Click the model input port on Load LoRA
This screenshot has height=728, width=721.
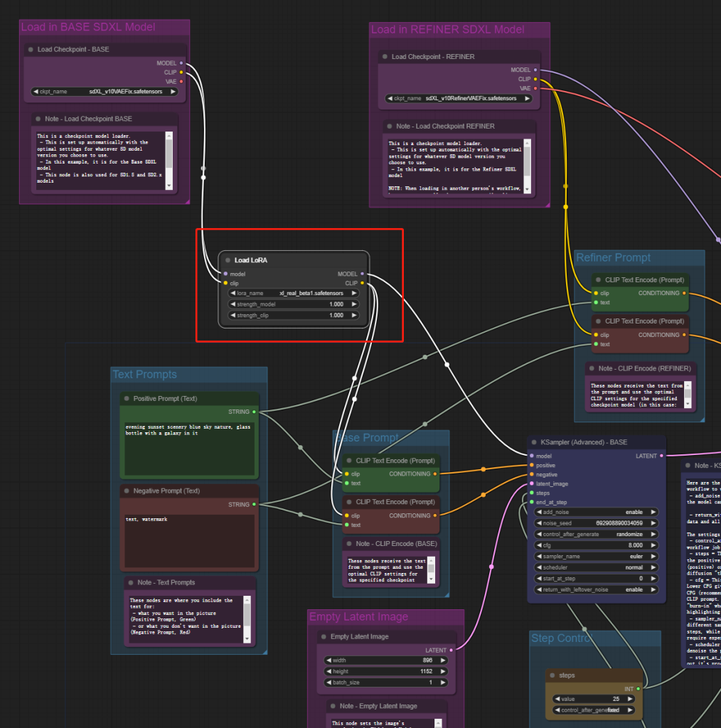[225, 274]
